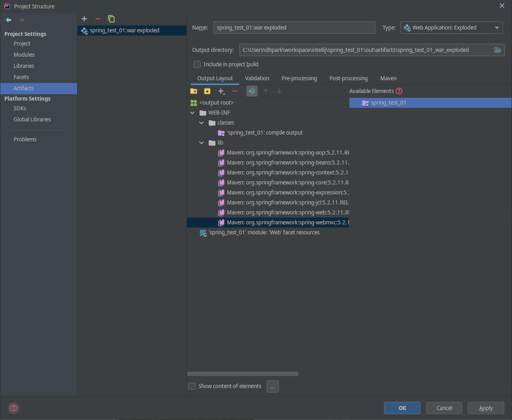Create a new archive in output layout

pos(207,91)
